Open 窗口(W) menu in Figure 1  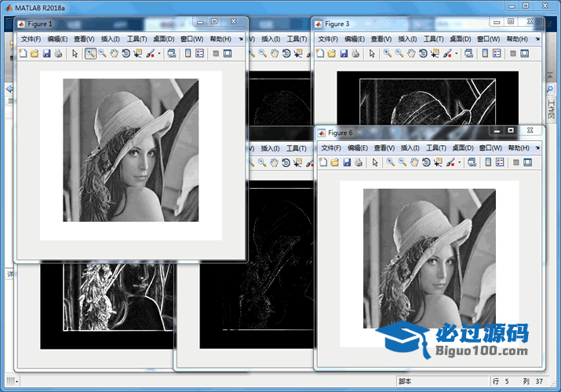click(191, 39)
